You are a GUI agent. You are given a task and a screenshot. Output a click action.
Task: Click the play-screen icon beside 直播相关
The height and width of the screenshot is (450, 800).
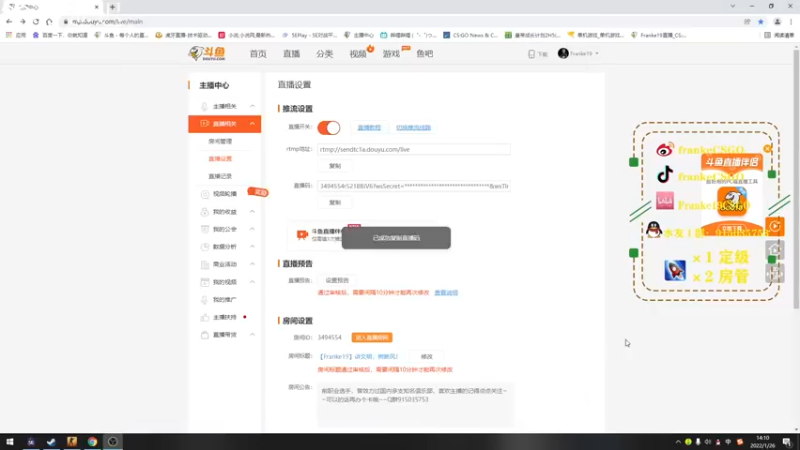pos(204,123)
